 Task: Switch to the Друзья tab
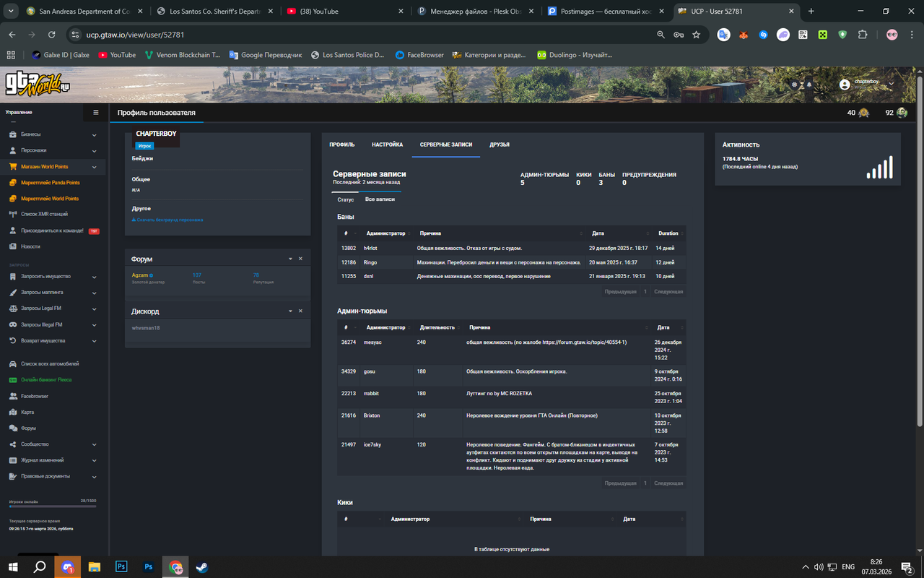[x=500, y=144]
